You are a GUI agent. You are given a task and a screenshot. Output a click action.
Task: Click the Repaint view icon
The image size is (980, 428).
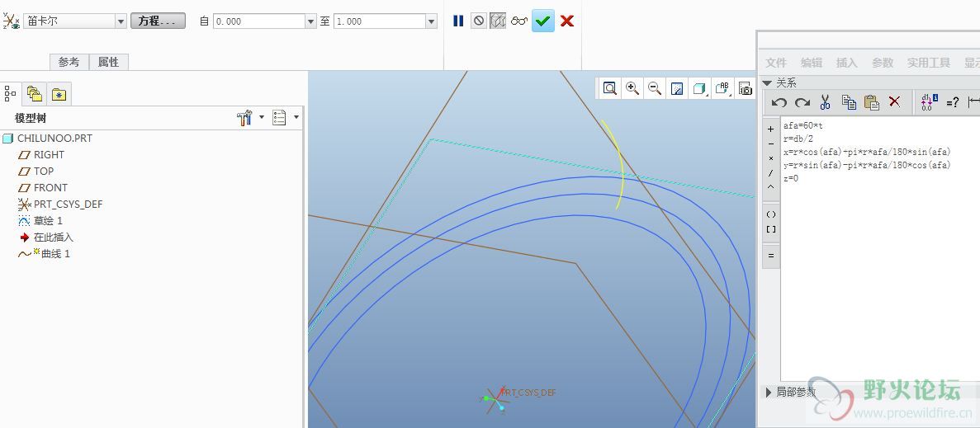pos(677,88)
